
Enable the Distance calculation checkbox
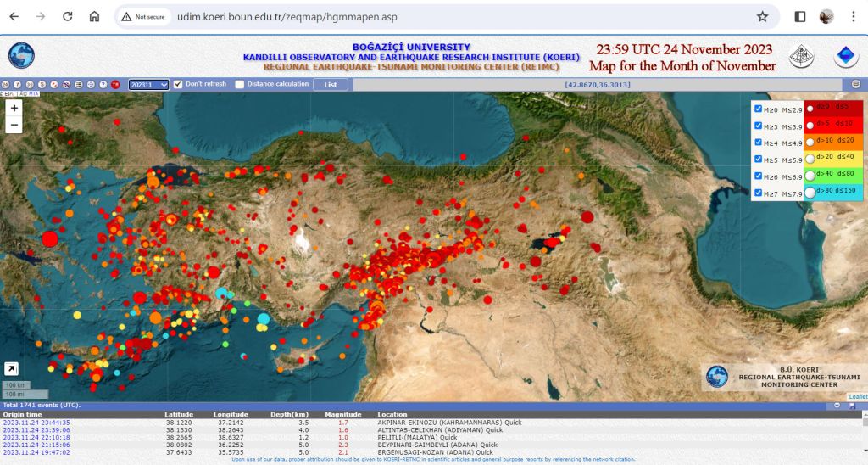tap(240, 84)
